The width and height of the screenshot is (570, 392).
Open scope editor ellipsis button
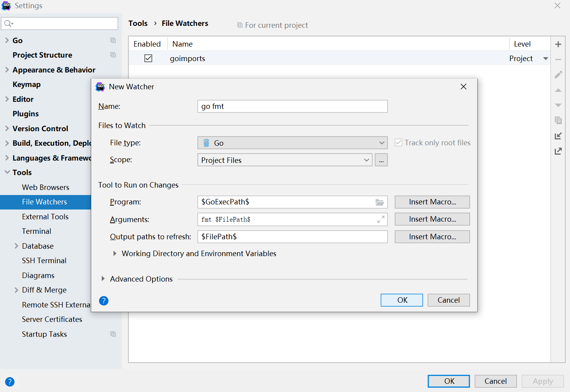(x=381, y=160)
